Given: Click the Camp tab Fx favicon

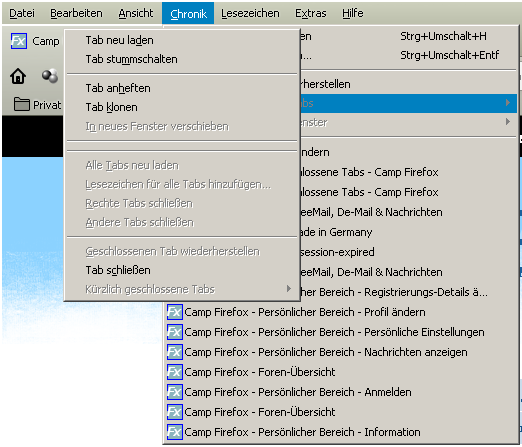Looking at the screenshot, I should click(x=19, y=41).
